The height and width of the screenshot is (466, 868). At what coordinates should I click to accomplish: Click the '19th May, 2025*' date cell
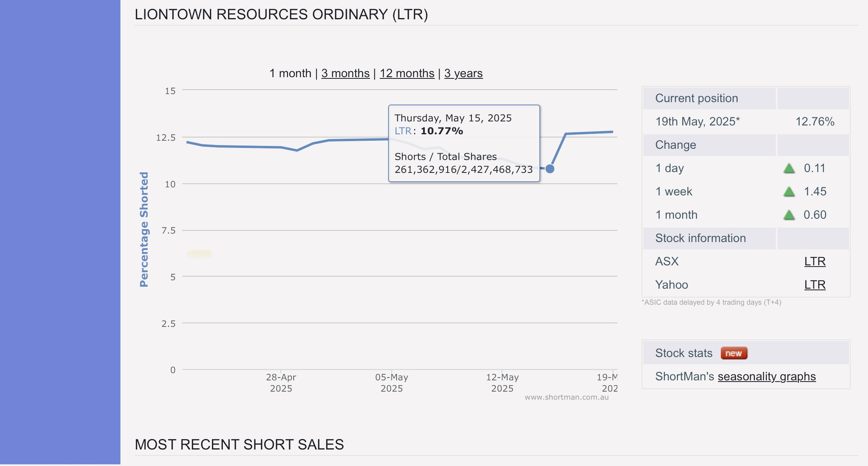(697, 121)
